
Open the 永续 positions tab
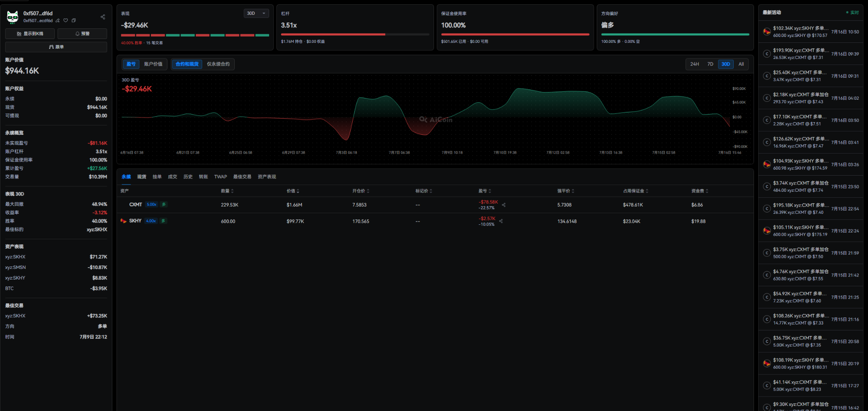[x=126, y=177]
